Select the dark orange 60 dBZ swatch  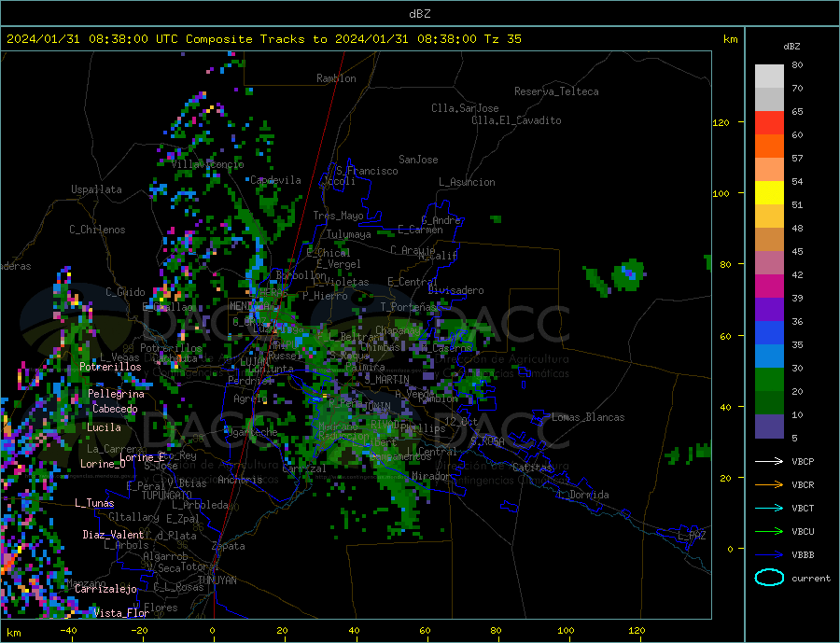[769, 147]
